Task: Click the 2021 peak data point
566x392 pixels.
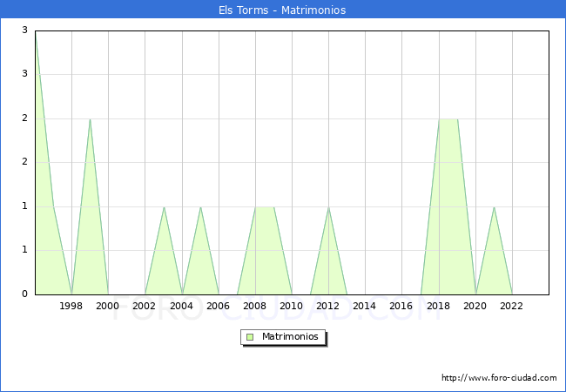Action: [494, 207]
